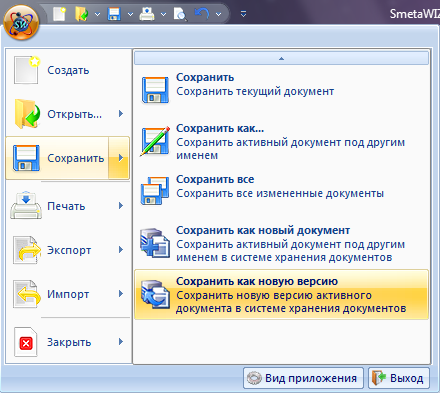Click the blank page icon beside Создать
Image resolution: width=440 pixels, height=393 pixels.
(27, 70)
